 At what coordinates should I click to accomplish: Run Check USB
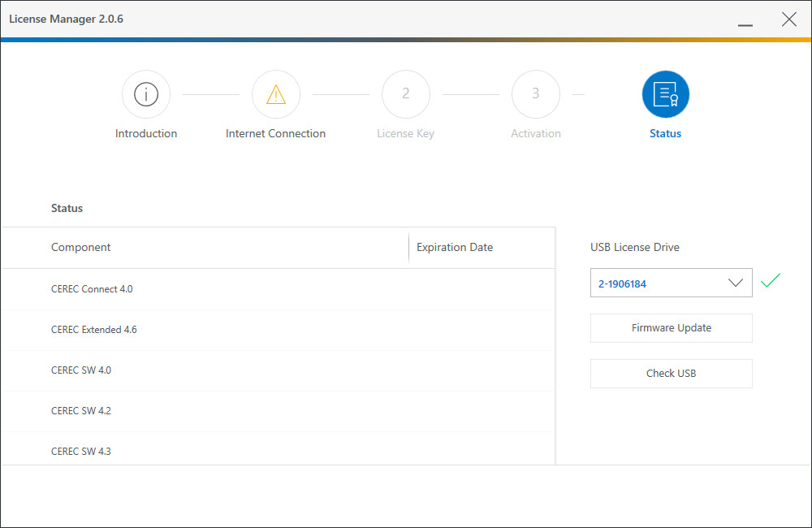[672, 374]
